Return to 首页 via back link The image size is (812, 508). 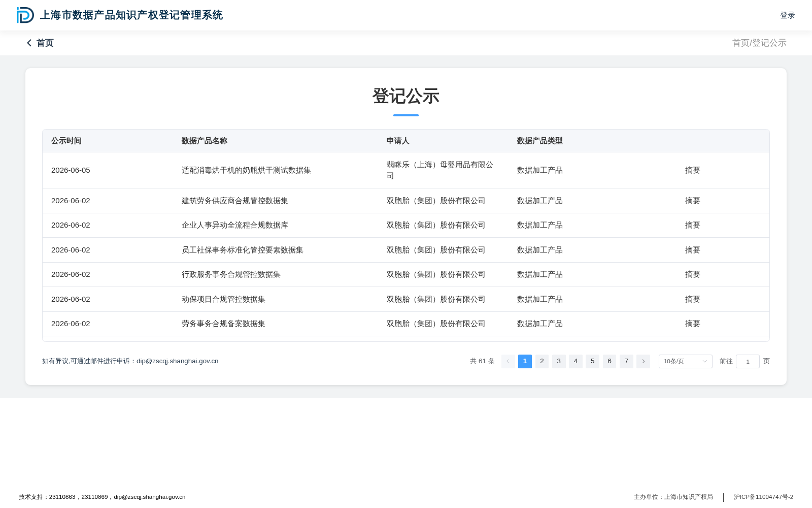click(40, 43)
